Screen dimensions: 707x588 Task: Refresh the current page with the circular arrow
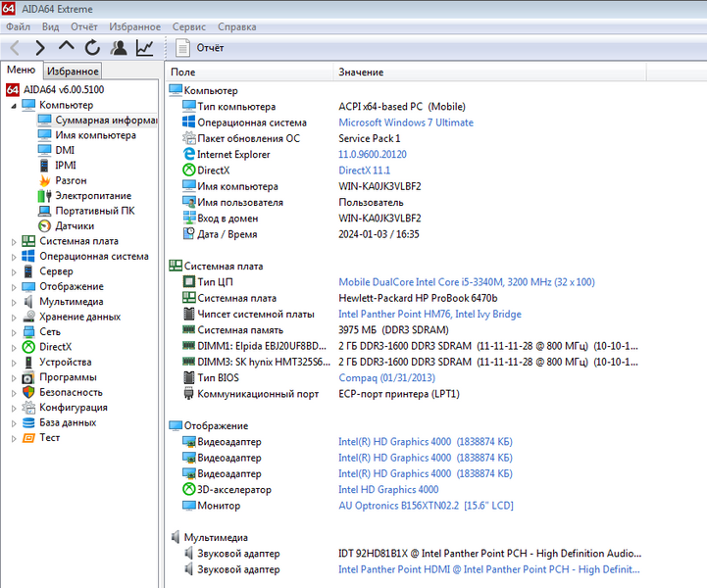[92, 47]
